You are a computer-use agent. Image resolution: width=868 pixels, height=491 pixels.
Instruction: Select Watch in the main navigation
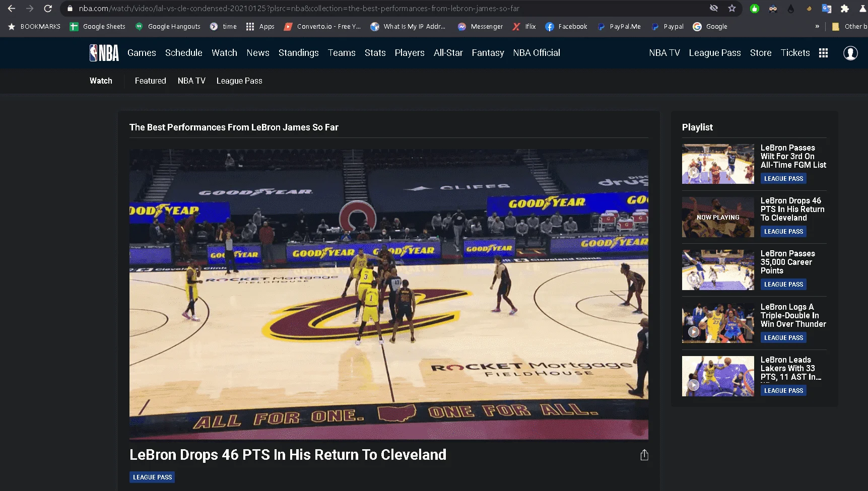[x=224, y=53]
